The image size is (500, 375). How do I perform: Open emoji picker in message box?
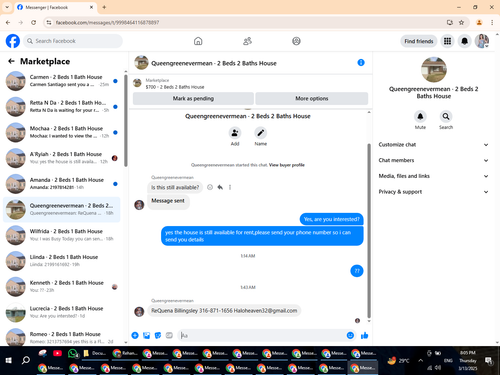(350, 335)
